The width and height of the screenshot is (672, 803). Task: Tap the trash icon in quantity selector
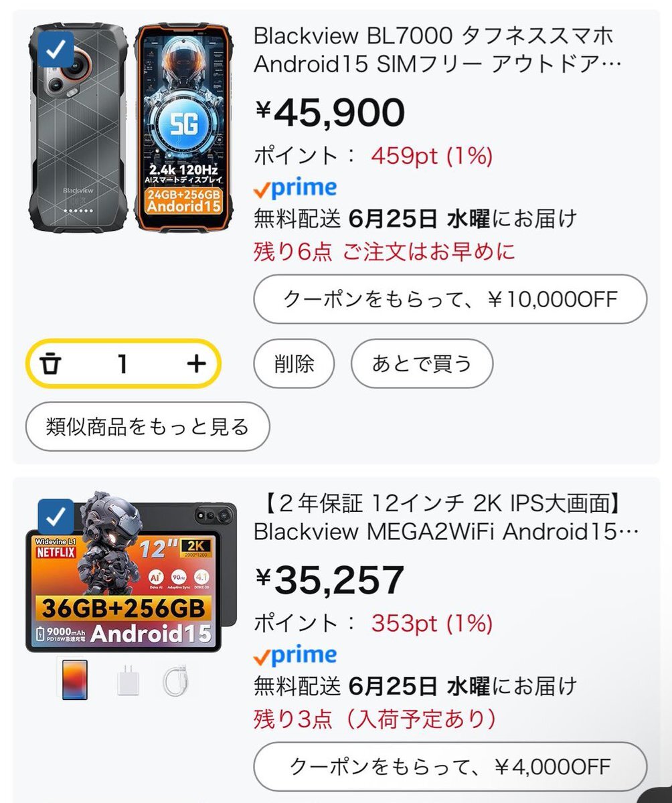click(50, 364)
